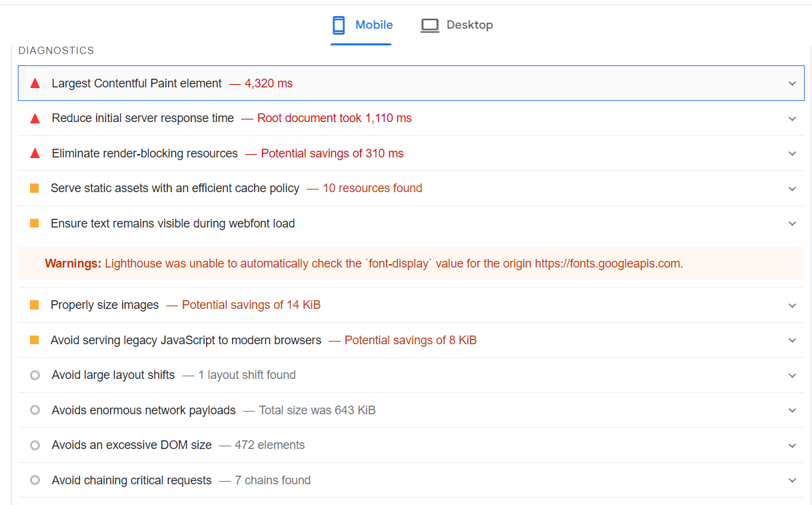Click the Mobile phone icon
Screen dimensions: 812x505
(339, 25)
